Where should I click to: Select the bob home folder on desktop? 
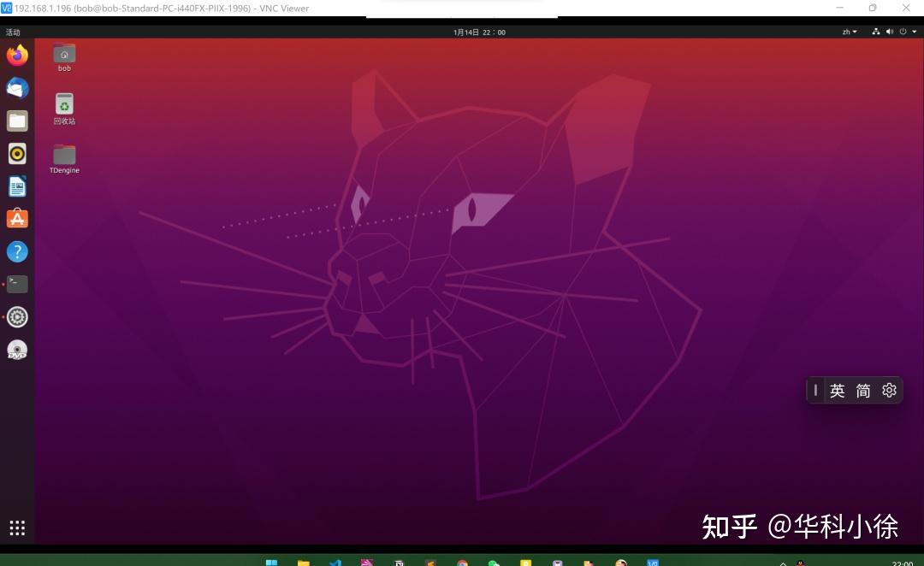click(64, 58)
